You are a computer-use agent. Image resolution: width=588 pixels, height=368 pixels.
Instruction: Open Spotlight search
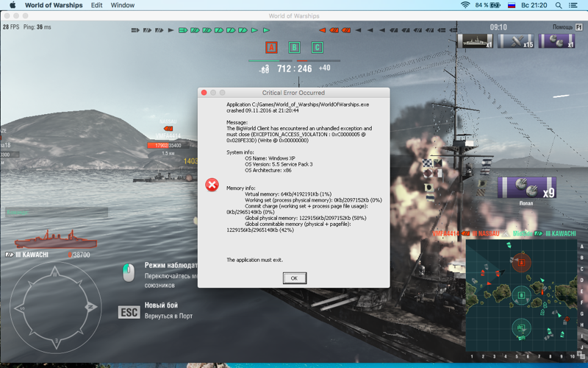[559, 5]
